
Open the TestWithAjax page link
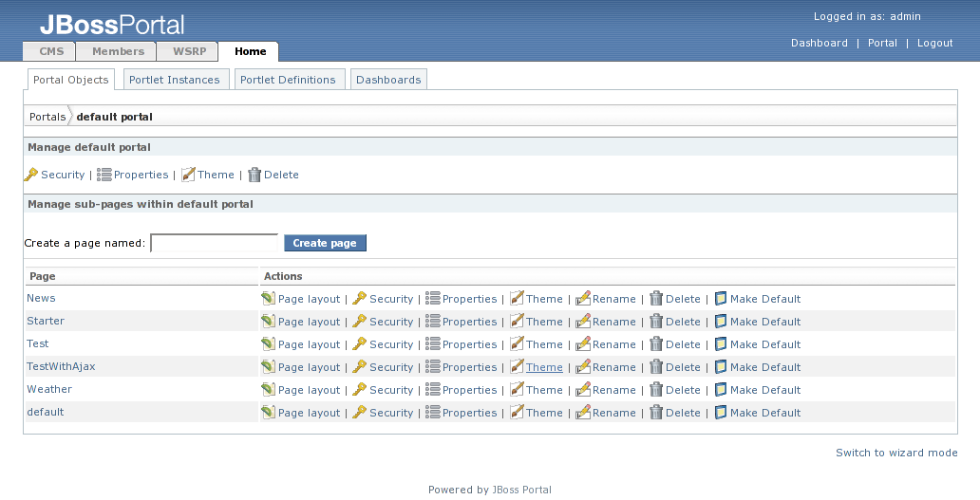coord(61,366)
